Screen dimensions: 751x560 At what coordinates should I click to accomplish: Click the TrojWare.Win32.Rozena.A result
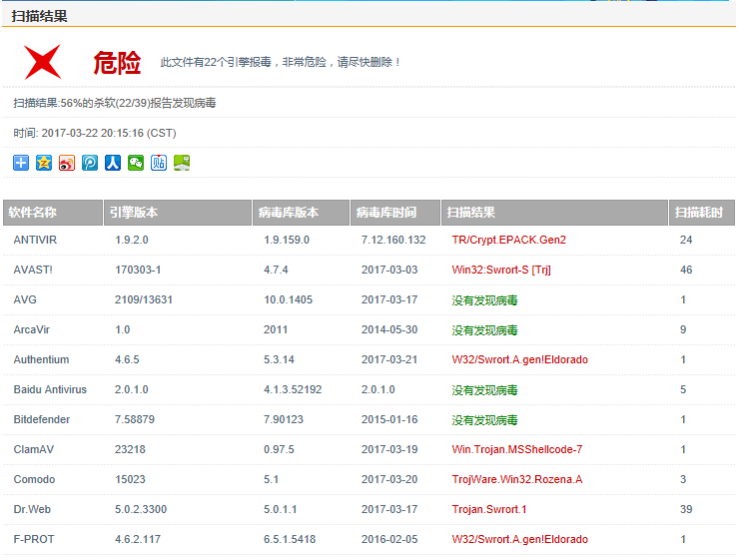tap(516, 479)
